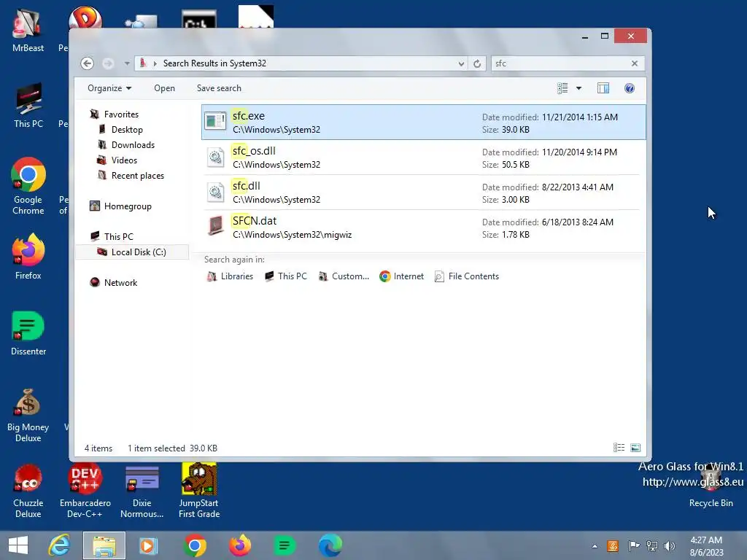Open Google Chrome desktop shortcut

tap(28, 186)
